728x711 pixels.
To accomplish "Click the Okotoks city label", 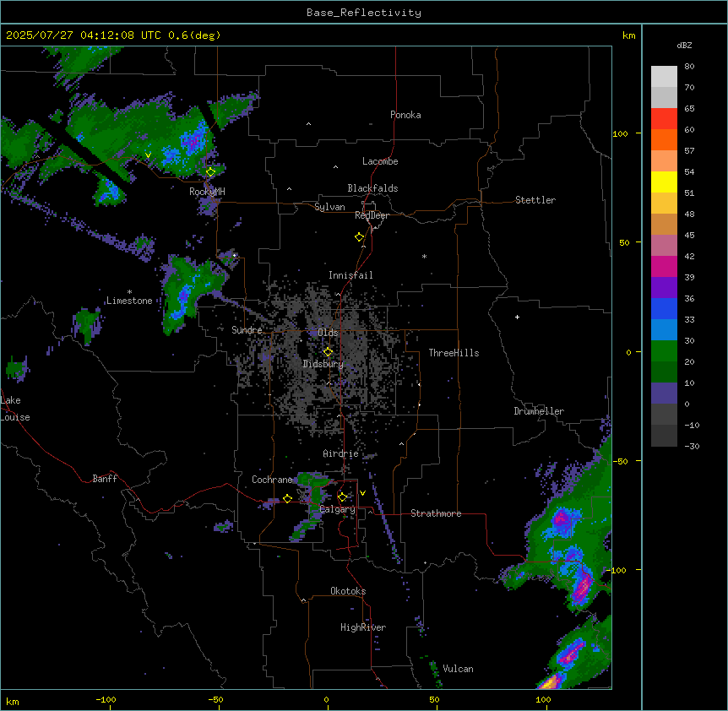I will click(x=348, y=591).
